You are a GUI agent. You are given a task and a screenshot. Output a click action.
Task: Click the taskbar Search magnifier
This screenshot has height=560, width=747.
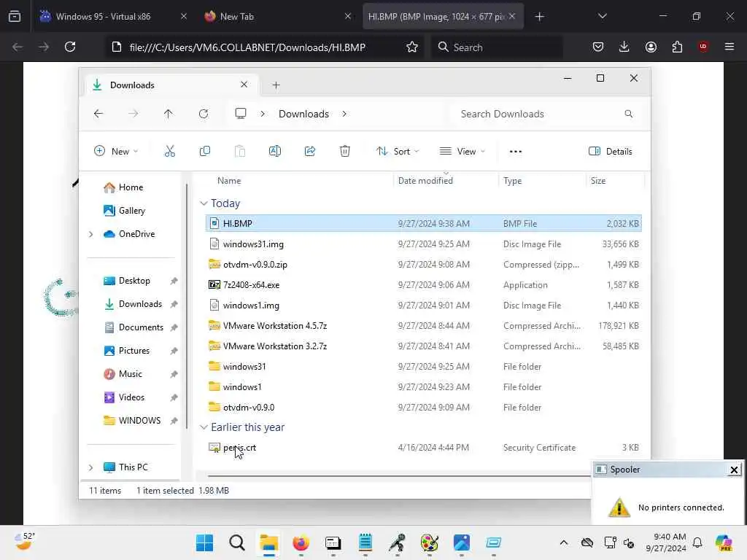tap(237, 542)
